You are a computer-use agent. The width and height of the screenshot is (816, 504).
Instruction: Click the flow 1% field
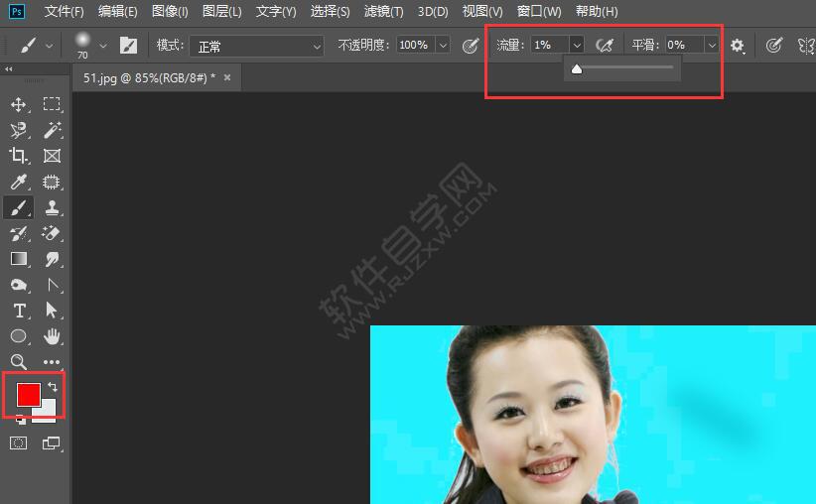pos(550,46)
